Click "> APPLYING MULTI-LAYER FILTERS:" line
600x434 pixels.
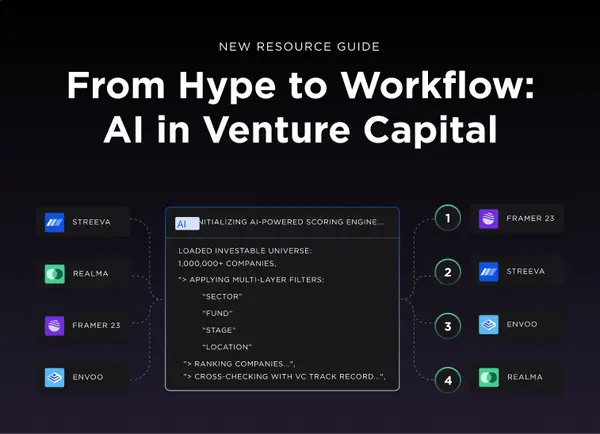(251, 279)
